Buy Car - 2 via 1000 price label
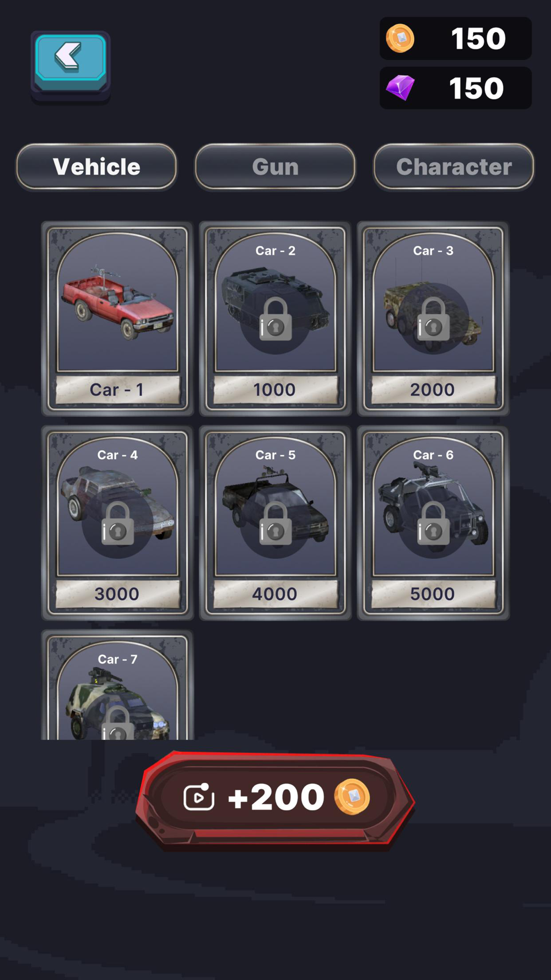551x980 pixels. tap(275, 390)
